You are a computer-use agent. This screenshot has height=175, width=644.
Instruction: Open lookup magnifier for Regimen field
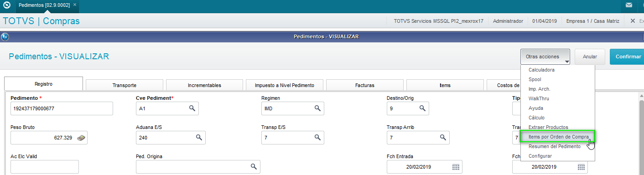[x=317, y=108]
